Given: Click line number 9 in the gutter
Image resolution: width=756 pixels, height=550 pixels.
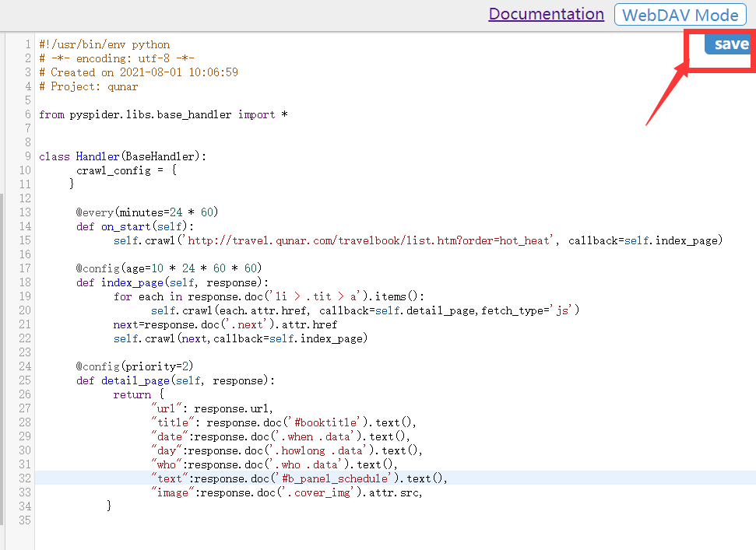Looking at the screenshot, I should coord(28,156).
